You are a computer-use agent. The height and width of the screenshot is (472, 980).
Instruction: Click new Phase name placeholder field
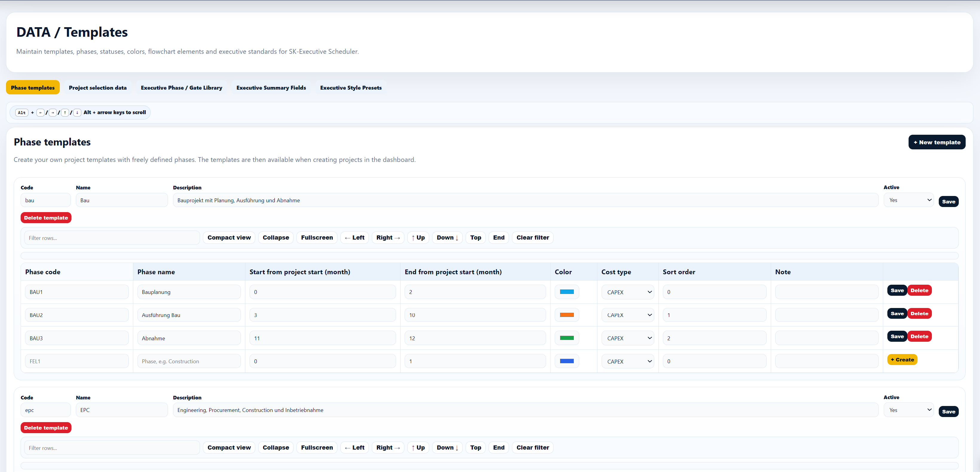point(189,361)
